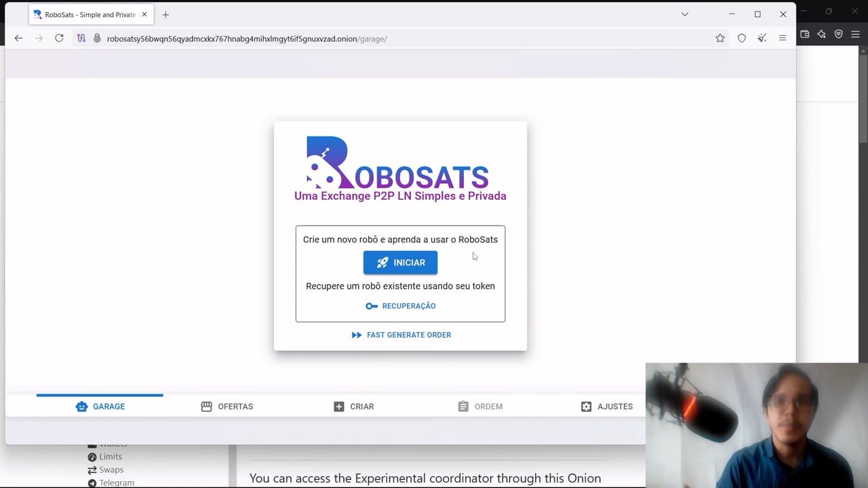Restore down the background browser window
Screen dimensions: 868x488
point(829,11)
